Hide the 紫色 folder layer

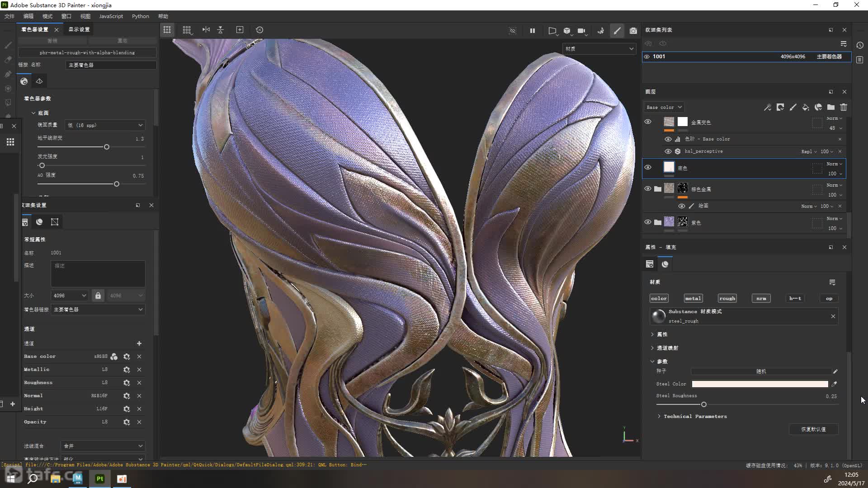coord(648,222)
